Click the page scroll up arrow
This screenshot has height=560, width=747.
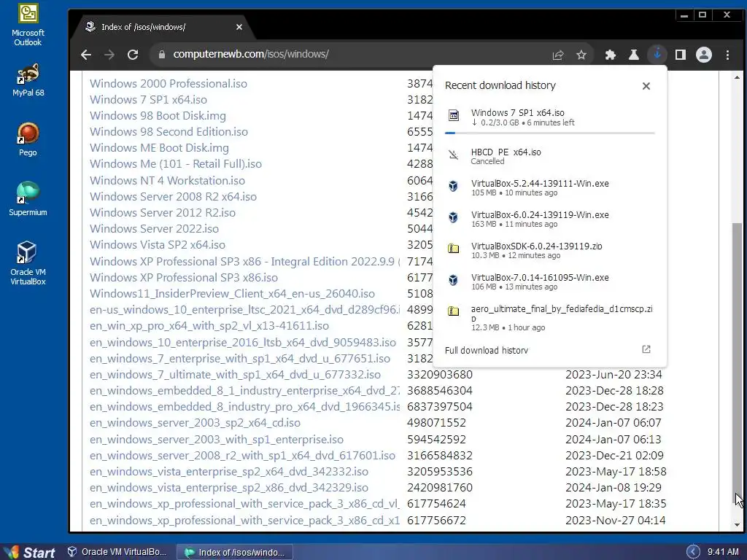coord(737,77)
